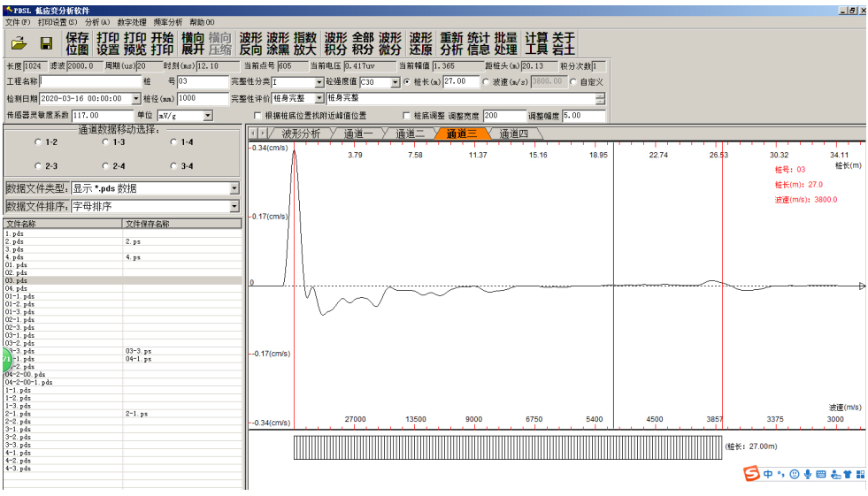The width and height of the screenshot is (868, 496).
Task: Click the Sogou microphone voice input icon
Action: pos(808,474)
